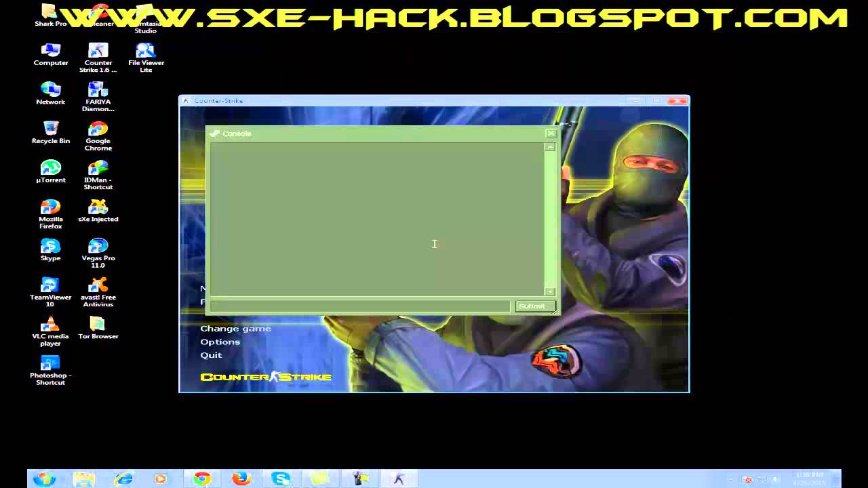Switch to Chrome on the taskbar

click(201, 479)
